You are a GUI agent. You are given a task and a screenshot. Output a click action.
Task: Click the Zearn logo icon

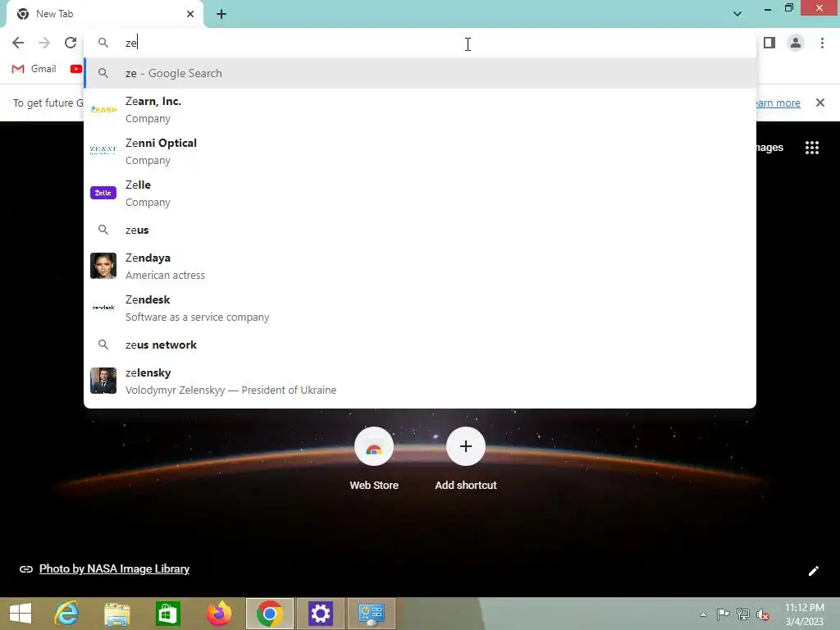coord(103,109)
